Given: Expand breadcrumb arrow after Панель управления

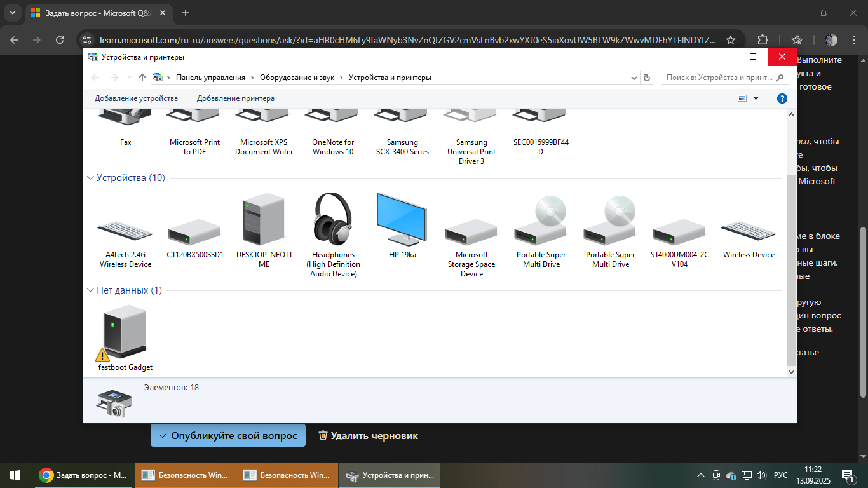Looking at the screenshot, I should tap(252, 78).
